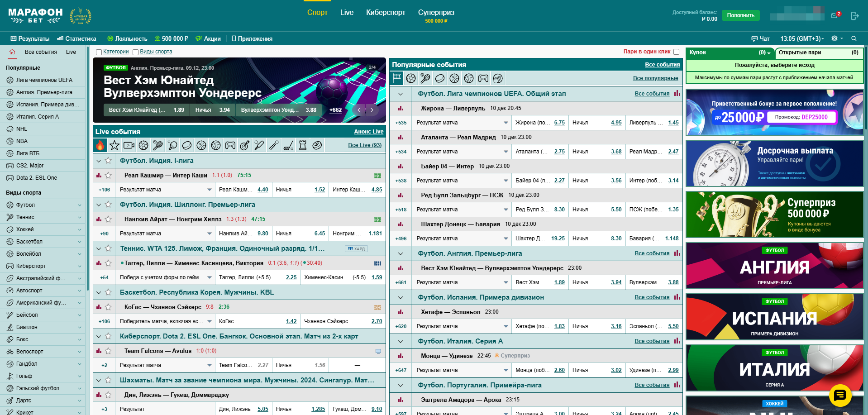This screenshot has height=415, width=868.
Task: Open the Суперприз 500 000 ₽ tab
Action: 436,15
